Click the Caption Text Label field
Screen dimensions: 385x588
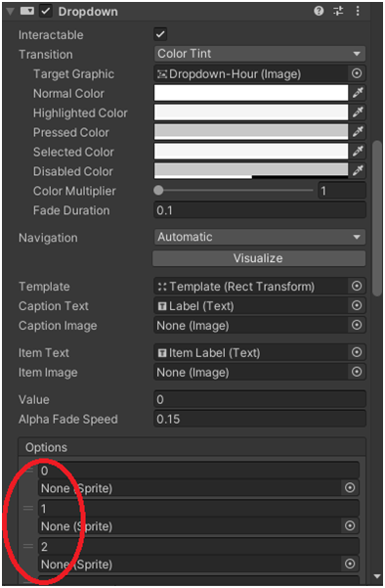pos(251,306)
